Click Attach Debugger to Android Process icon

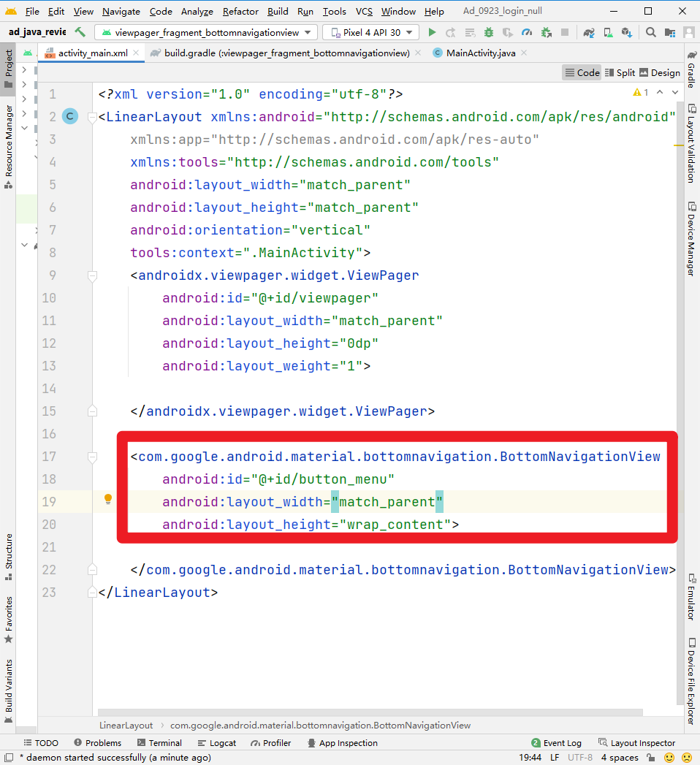tap(547, 32)
